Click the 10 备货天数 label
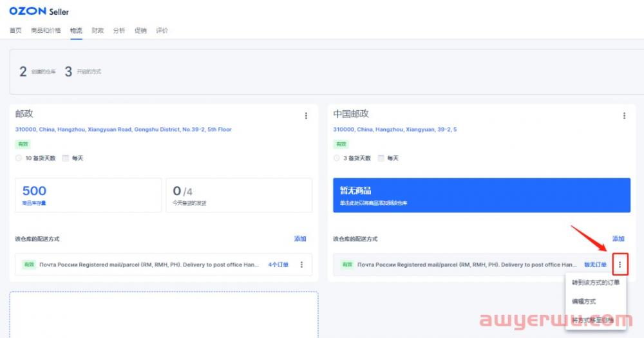 [x=40, y=158]
